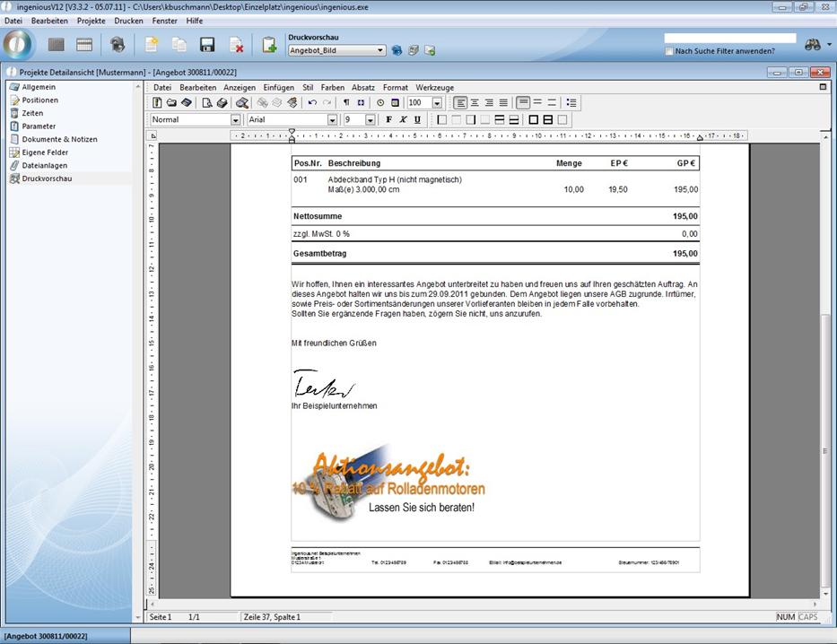The image size is (837, 644).
Task: Select Positionen in the left sidebar
Action: point(40,100)
